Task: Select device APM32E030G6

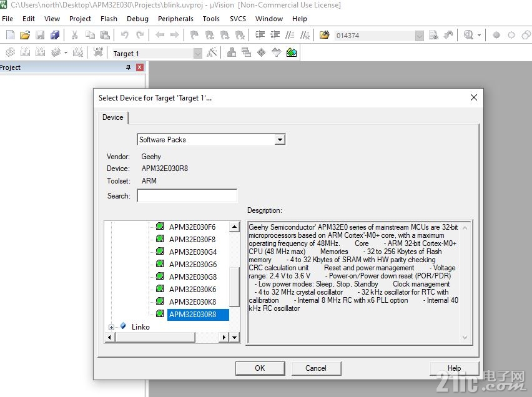Action: pos(193,264)
